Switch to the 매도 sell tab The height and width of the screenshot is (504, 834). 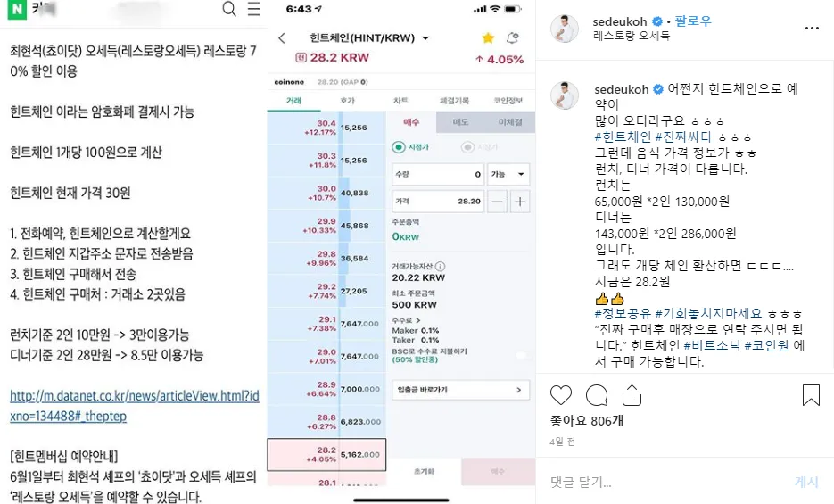point(460,122)
